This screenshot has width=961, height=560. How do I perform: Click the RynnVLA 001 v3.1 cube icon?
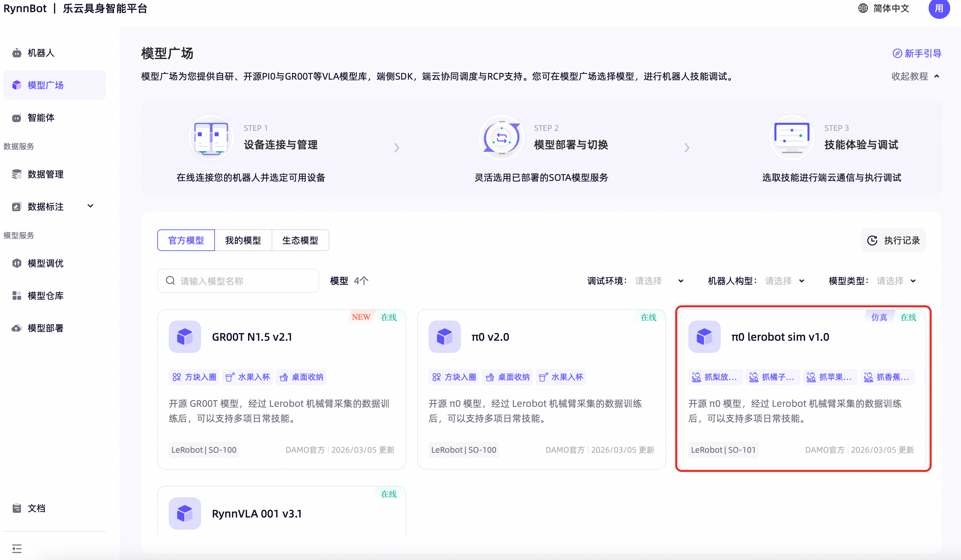[185, 513]
